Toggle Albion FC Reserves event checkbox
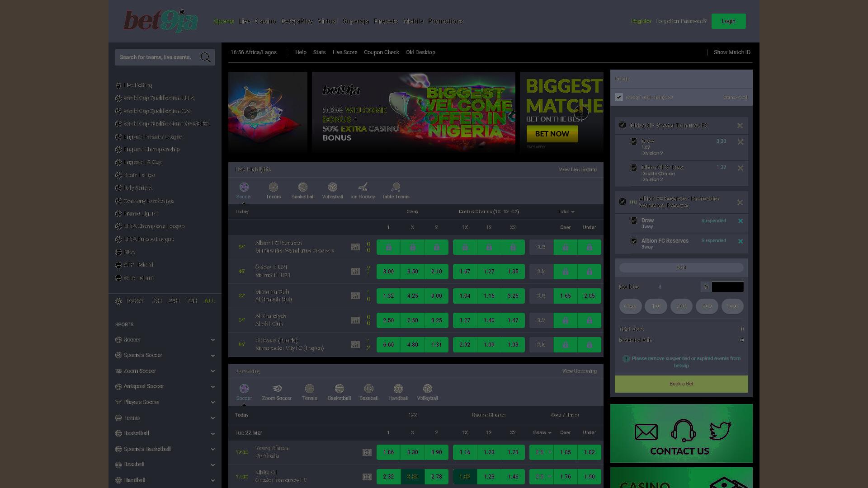 point(623,202)
